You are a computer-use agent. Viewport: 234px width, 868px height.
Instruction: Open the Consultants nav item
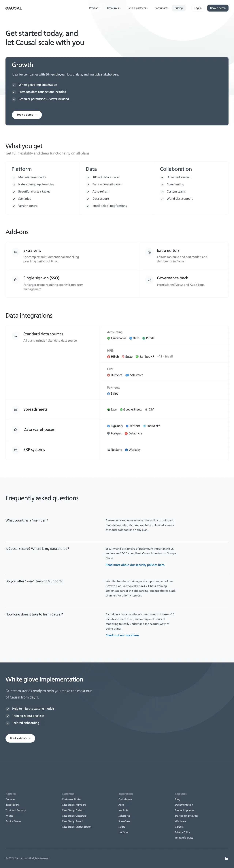(161, 8)
